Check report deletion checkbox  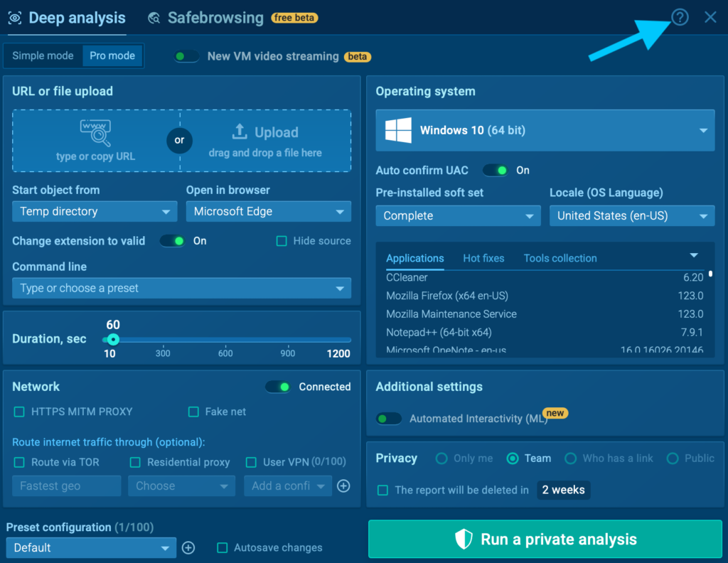point(382,490)
